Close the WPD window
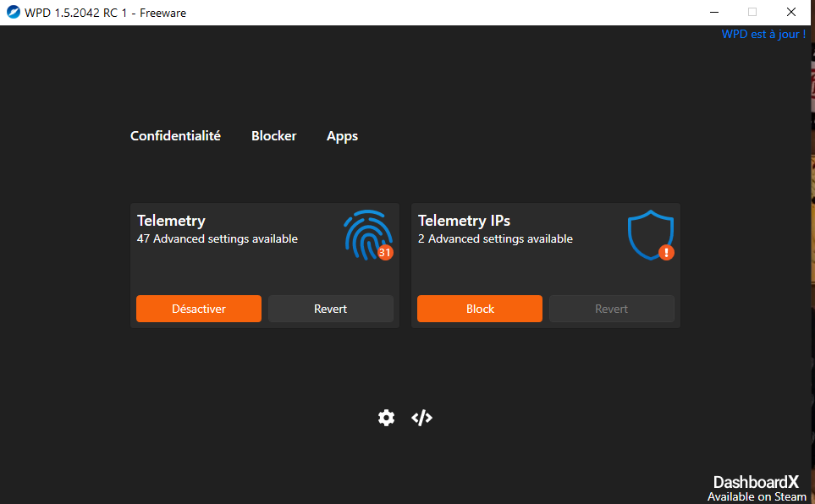 790,13
